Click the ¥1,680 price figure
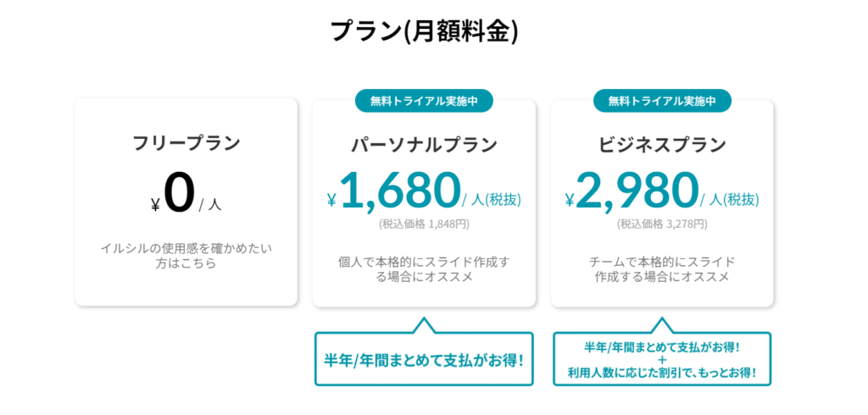Screen dimensions: 868x415 394,191
